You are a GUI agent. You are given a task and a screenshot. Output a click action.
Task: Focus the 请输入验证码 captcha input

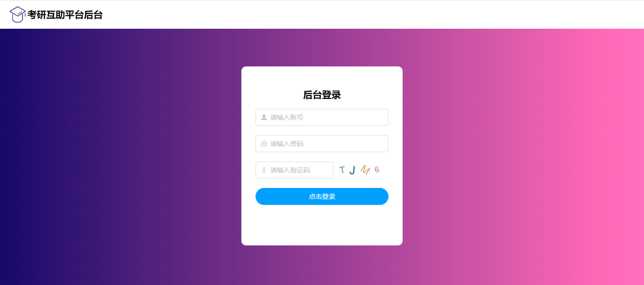click(x=294, y=170)
